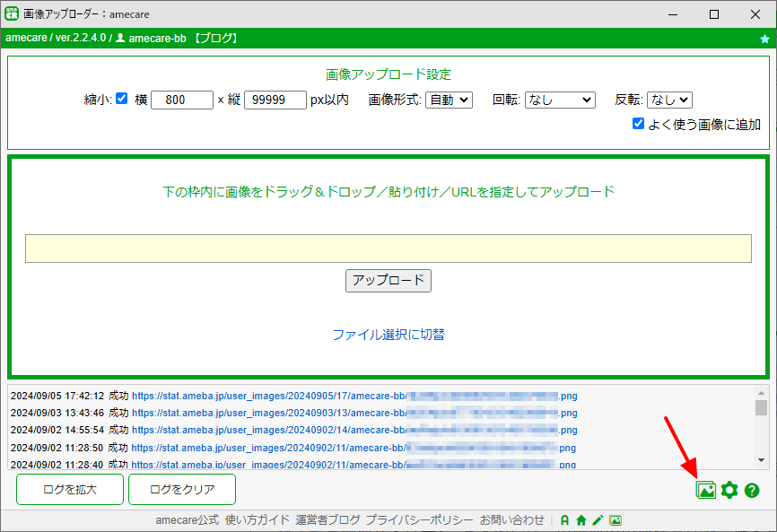Screen dimensions: 777x532
Task: Click the yellow URL input field
Action: tap(388, 249)
